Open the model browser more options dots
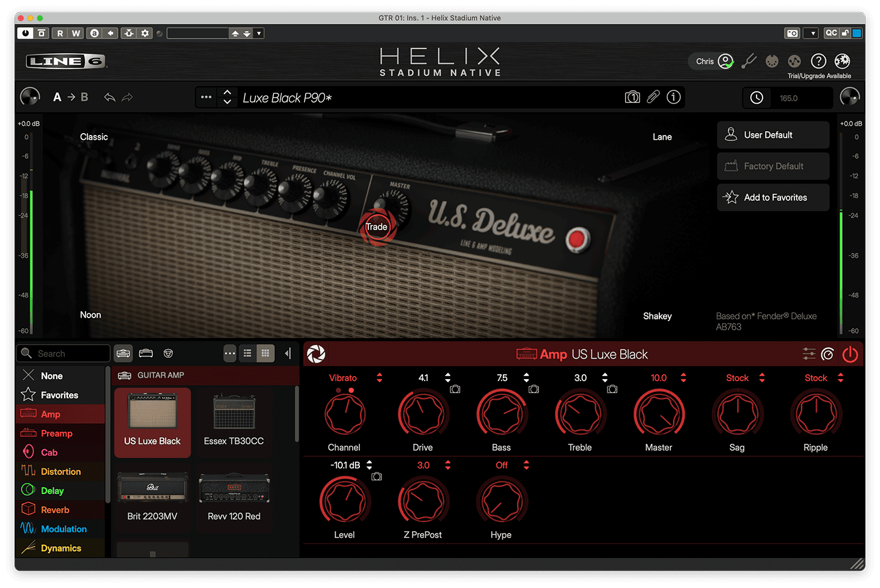Image resolution: width=880 pixels, height=588 pixels. 230,354
